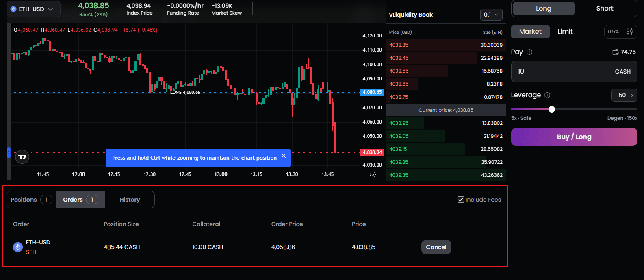This screenshot has height=280, width=644.
Task: Open chart settings gear icon
Action: tap(373, 174)
